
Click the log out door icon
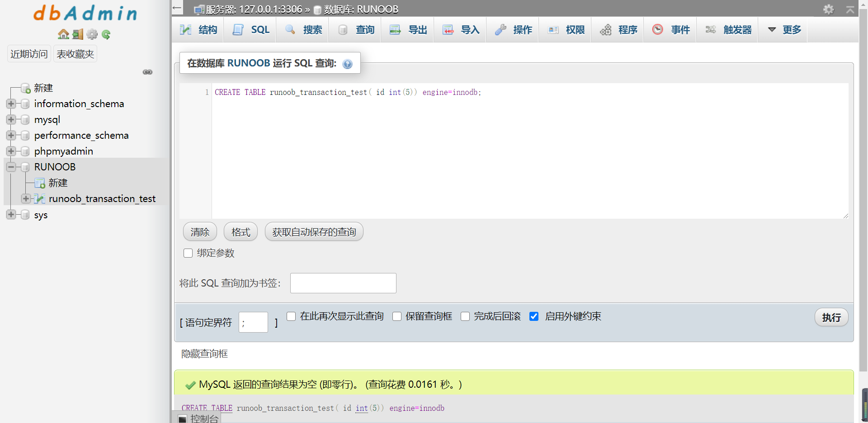[x=78, y=34]
